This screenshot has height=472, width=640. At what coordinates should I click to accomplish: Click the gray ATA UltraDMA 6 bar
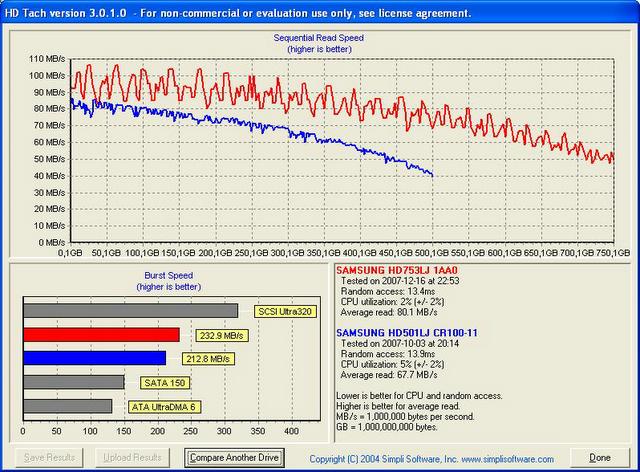click(68, 406)
